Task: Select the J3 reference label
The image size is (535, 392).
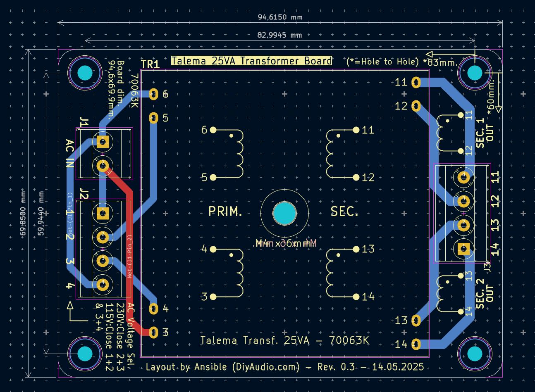Action: point(487,267)
